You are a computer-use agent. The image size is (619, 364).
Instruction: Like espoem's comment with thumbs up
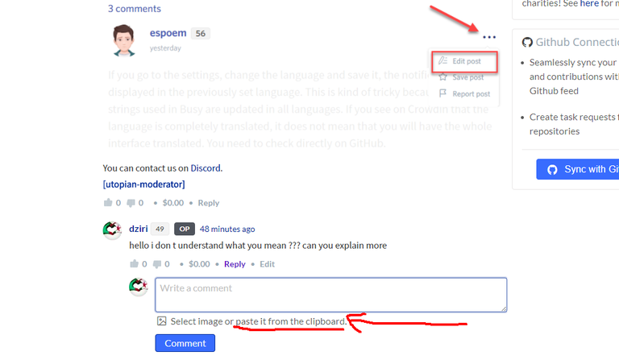(108, 203)
